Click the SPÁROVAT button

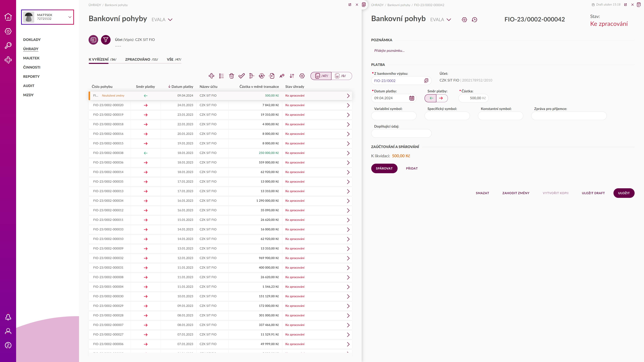click(384, 168)
